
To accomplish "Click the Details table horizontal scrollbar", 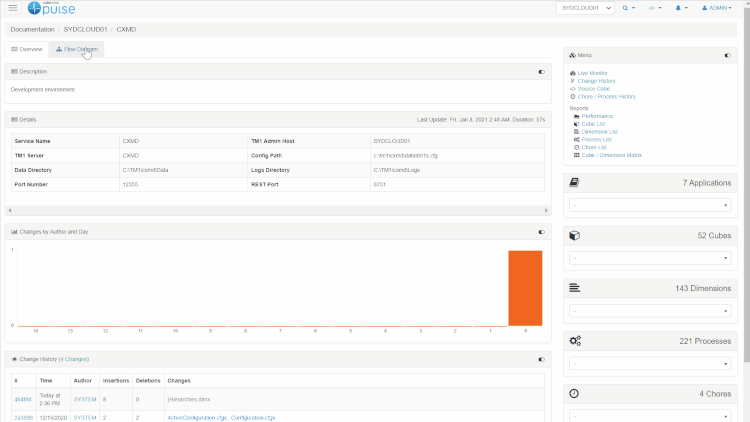I will 277,211.
